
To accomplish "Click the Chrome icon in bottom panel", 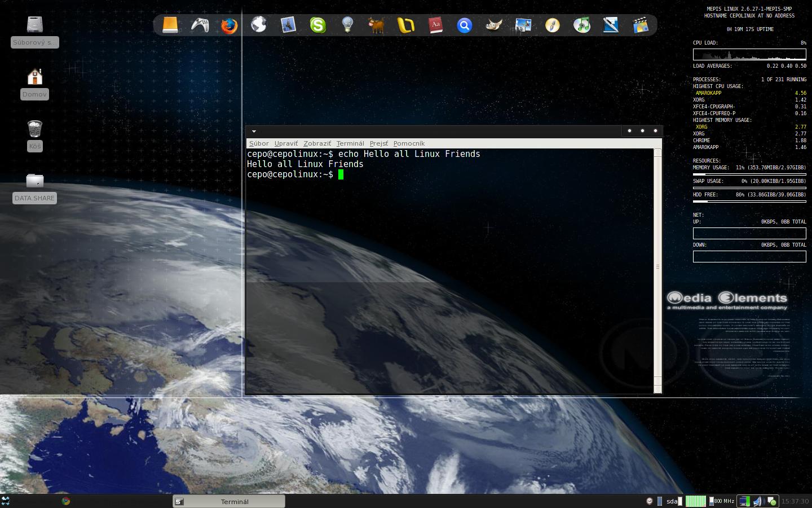I will pos(66,501).
